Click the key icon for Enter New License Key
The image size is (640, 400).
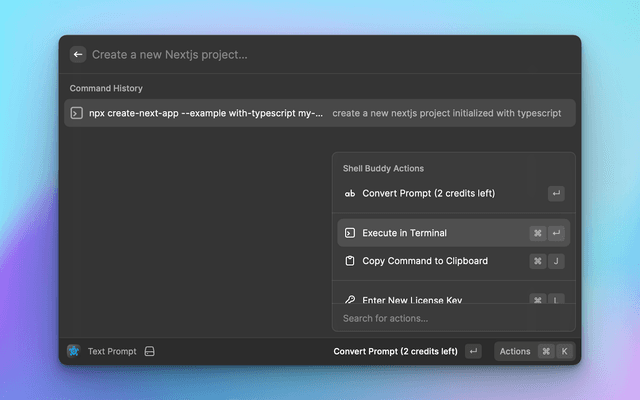tap(350, 299)
